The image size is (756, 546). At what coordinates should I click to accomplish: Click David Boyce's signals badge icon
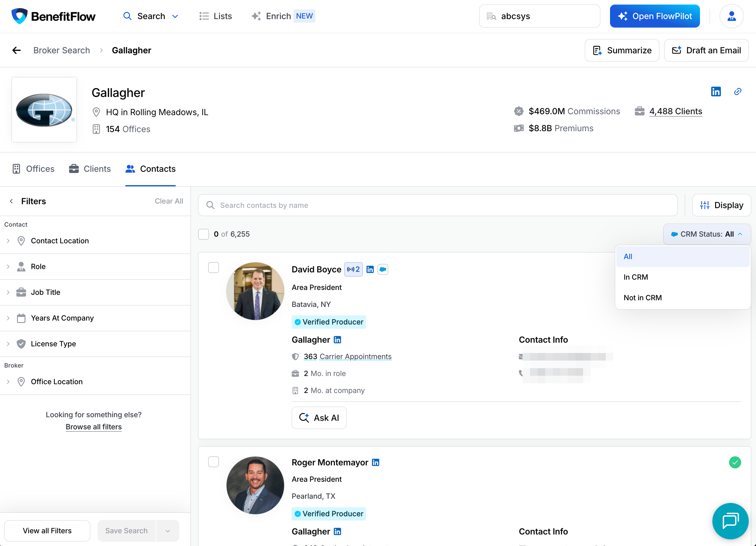(x=353, y=269)
